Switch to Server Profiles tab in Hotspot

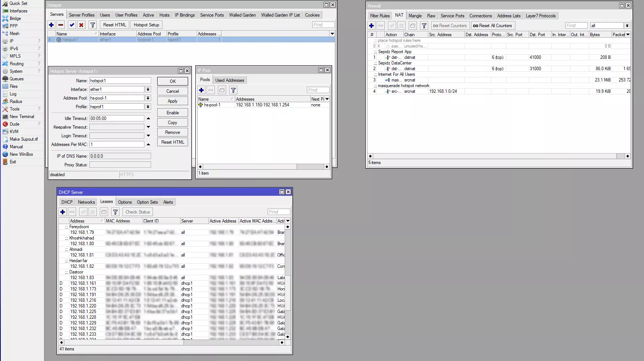[82, 15]
